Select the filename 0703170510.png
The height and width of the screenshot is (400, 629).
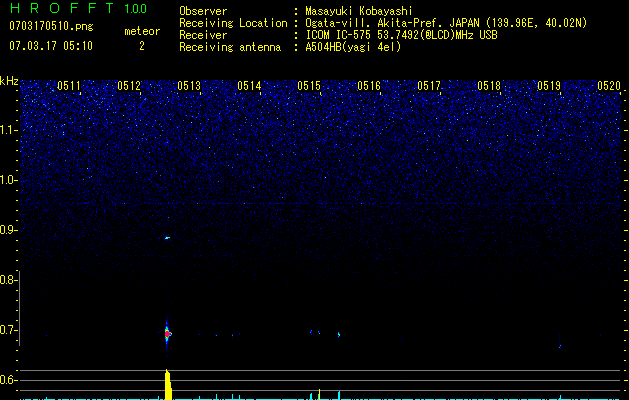[51, 27]
